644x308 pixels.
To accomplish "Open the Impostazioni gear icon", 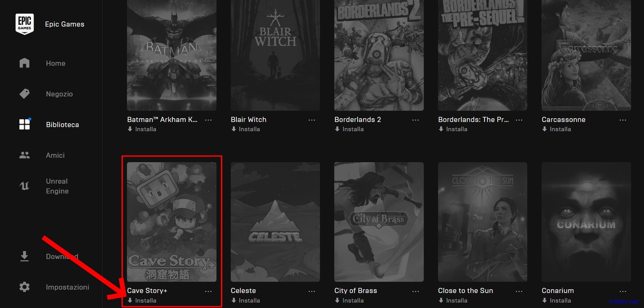I will (x=25, y=287).
